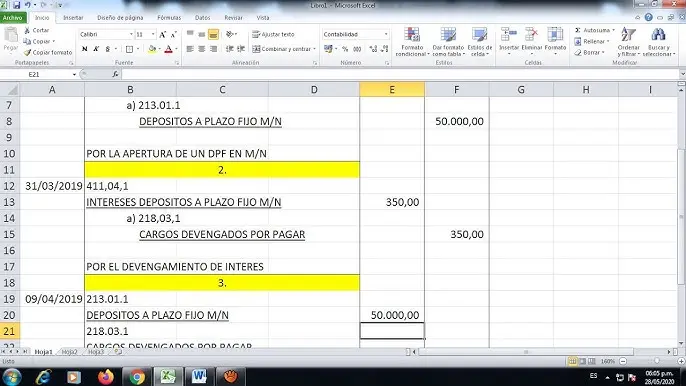Apply thousands separator (000) style

coord(357,49)
